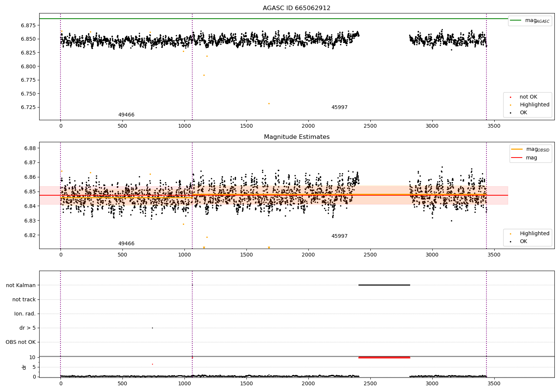Screen dimensions: 560x392
Task: Click the 6.800 y-tick in top plot
Action: 28,66
